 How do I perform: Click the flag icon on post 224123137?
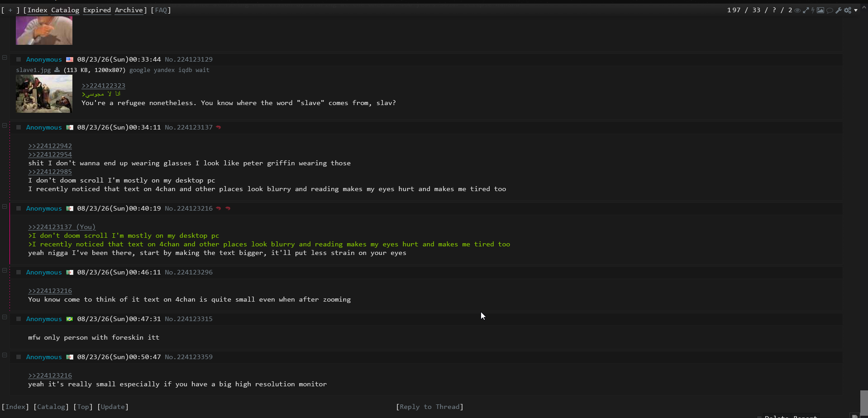coord(70,127)
